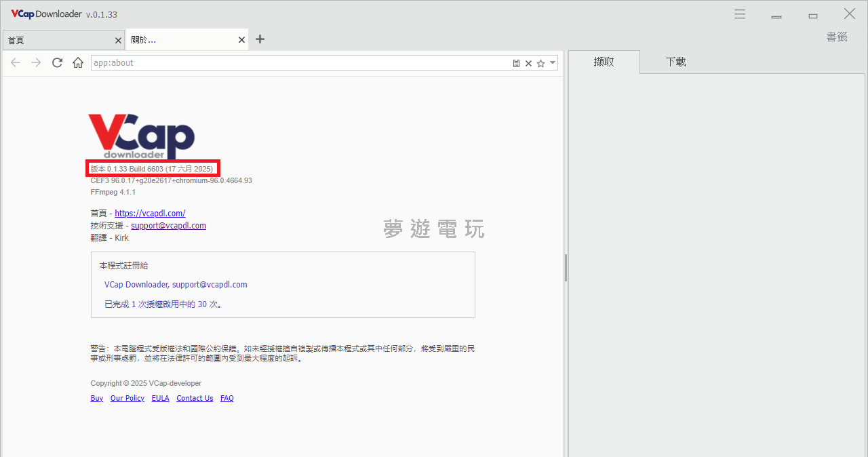The width and height of the screenshot is (868, 457).
Task: Click into the app:about address field
Action: [298, 63]
